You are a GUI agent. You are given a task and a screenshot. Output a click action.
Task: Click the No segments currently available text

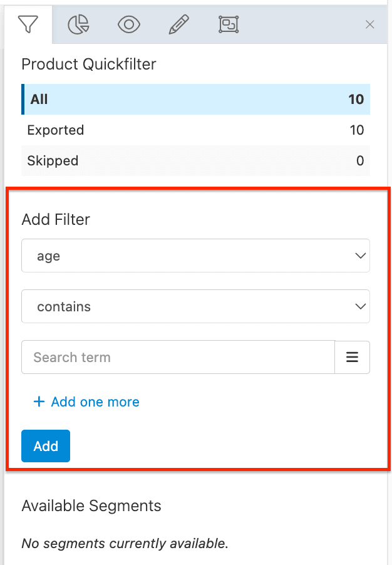pos(125,543)
